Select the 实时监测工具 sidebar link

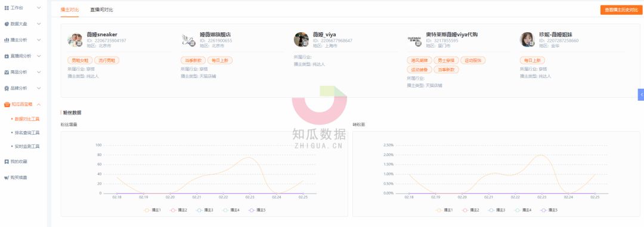[27, 146]
